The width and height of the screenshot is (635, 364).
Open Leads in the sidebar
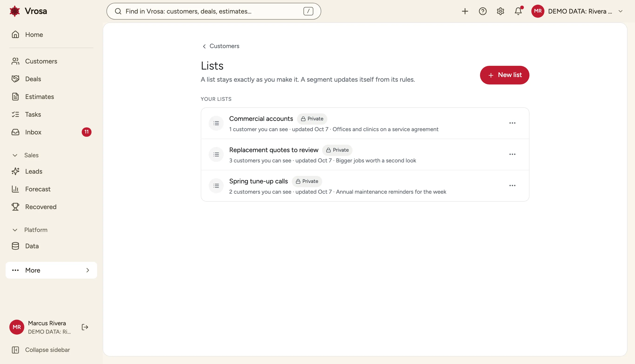click(x=51, y=171)
